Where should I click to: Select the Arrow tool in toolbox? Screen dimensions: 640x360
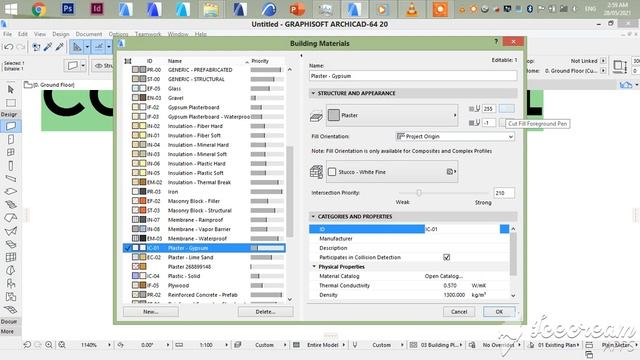coord(11,89)
